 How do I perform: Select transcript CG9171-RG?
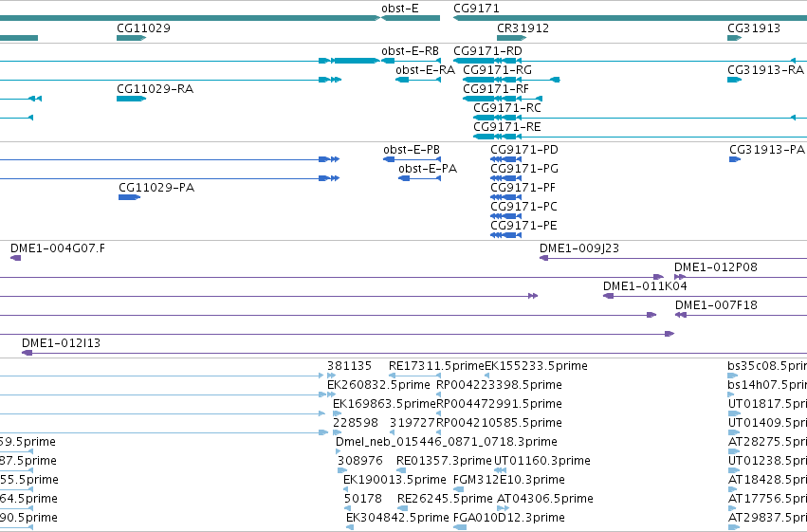(x=511, y=80)
